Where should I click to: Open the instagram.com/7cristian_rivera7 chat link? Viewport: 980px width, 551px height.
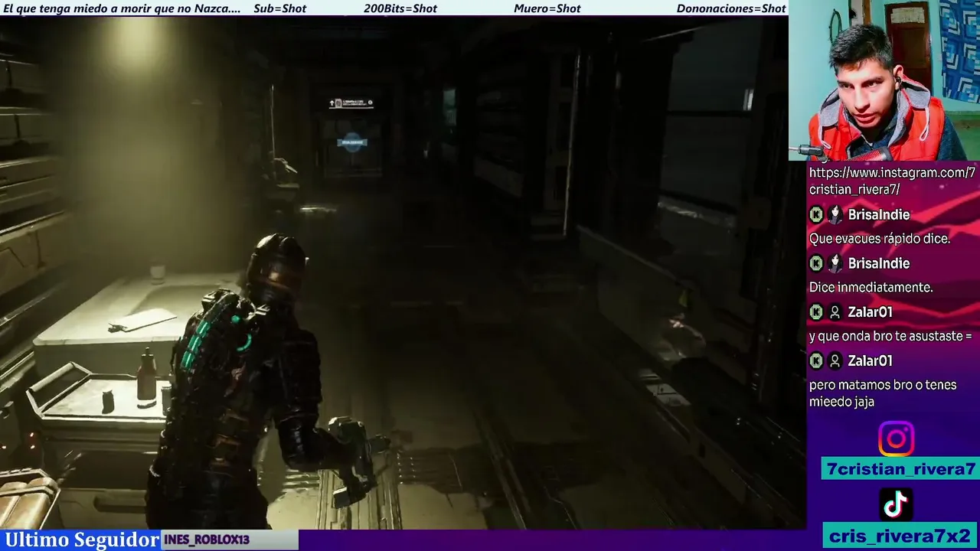[892, 181]
